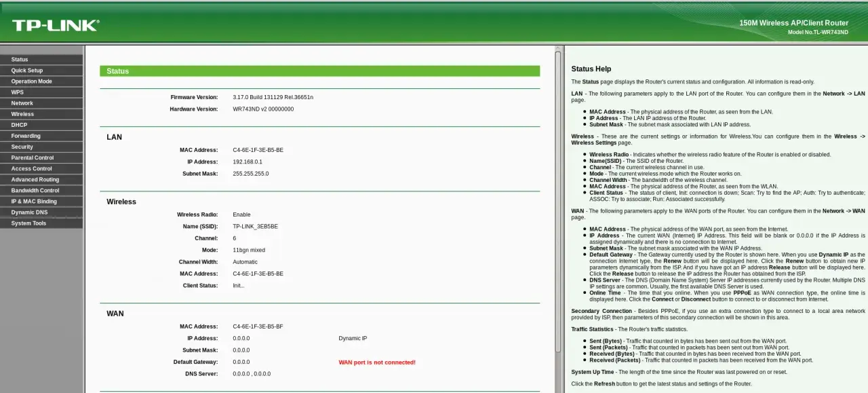868x393 pixels.
Task: Click the main panel vertical scrollbar
Action: coord(558,204)
